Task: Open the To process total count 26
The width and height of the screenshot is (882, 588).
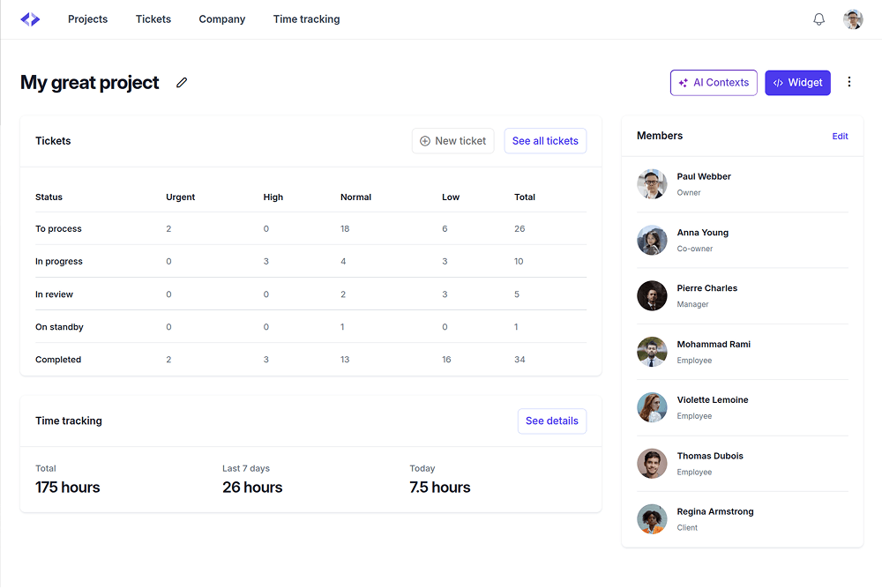Action: [519, 229]
